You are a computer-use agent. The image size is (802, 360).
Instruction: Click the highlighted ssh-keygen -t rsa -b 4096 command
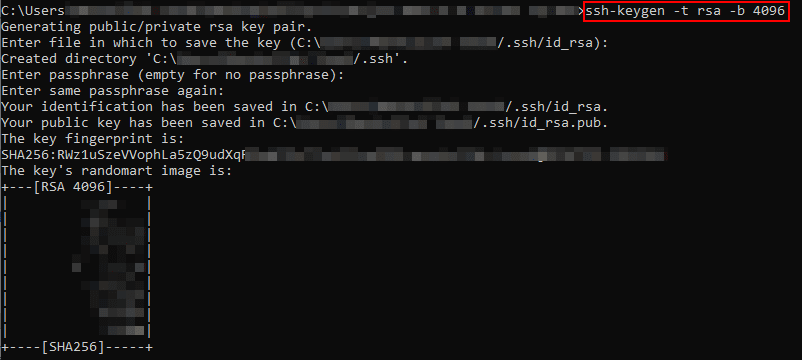click(685, 11)
